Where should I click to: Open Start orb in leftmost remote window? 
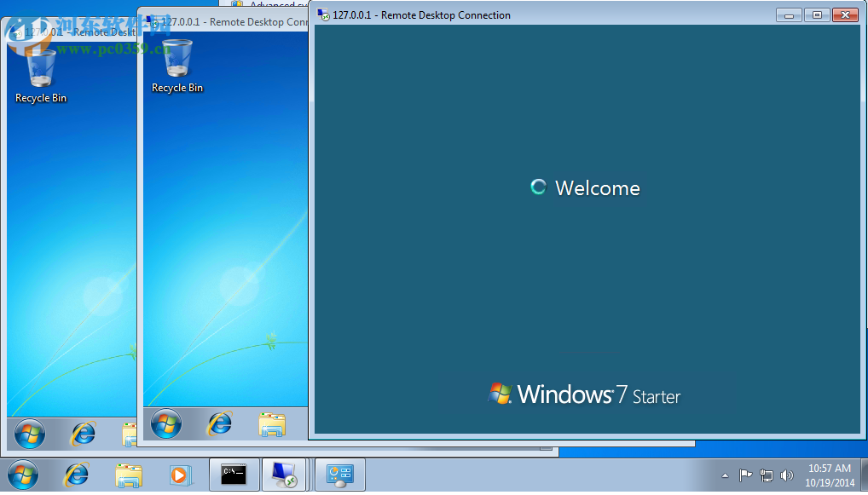[29, 433]
